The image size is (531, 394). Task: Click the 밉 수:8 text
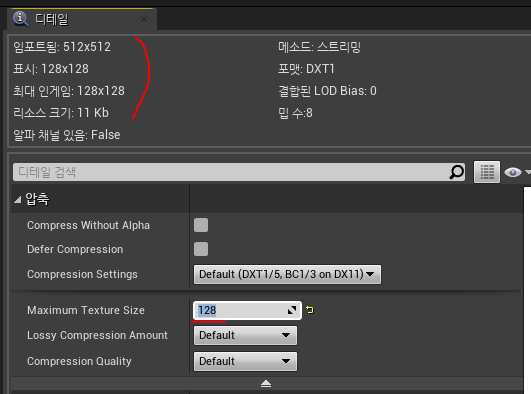click(x=295, y=113)
